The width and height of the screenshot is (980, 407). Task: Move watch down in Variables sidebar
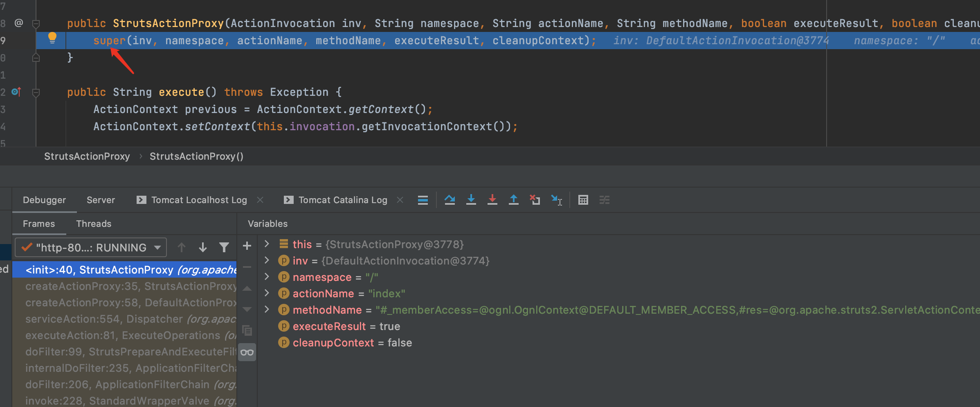click(247, 309)
